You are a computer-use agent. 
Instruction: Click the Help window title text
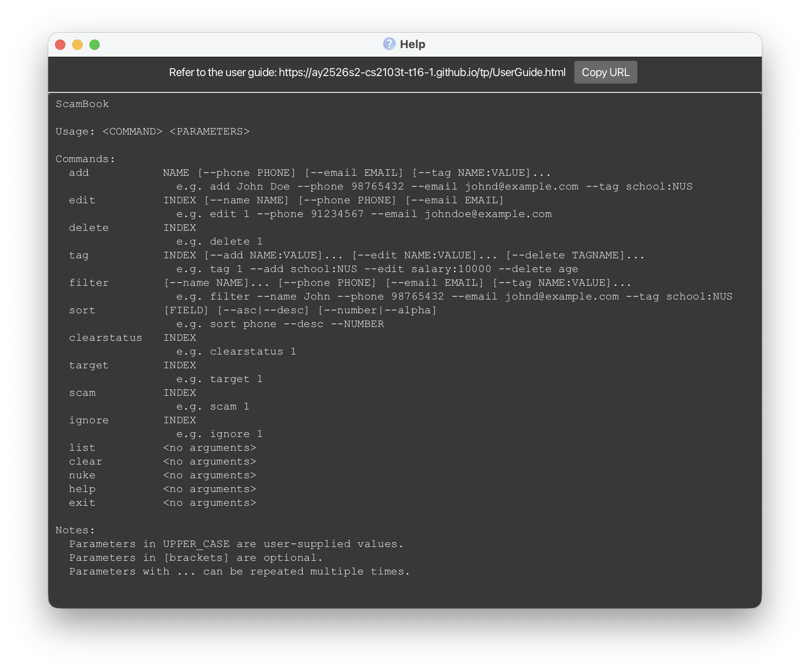412,44
